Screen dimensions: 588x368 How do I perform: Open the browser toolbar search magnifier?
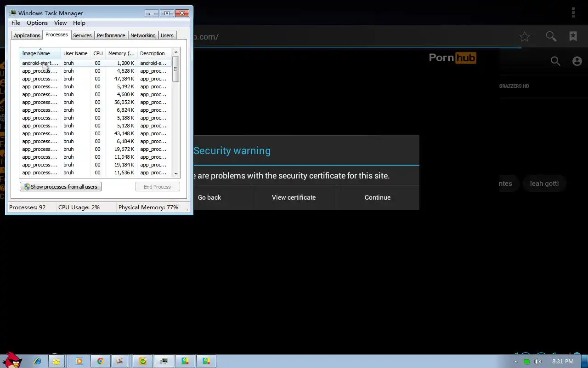(x=551, y=36)
